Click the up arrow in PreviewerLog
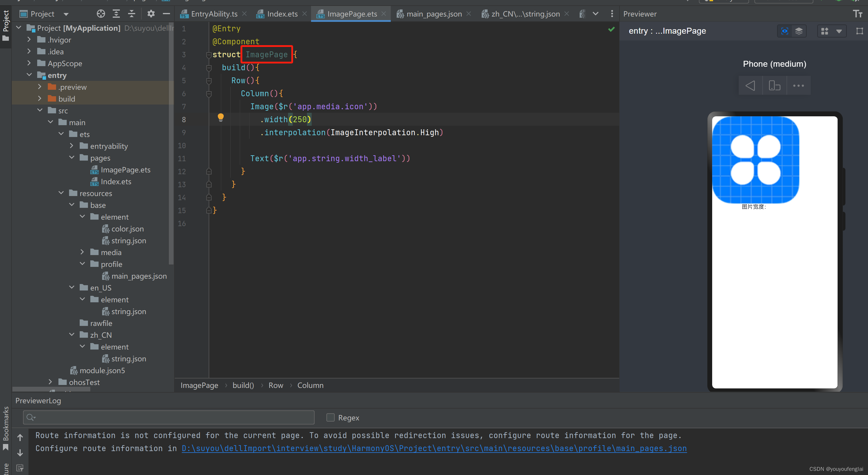868x475 pixels. pos(20,437)
